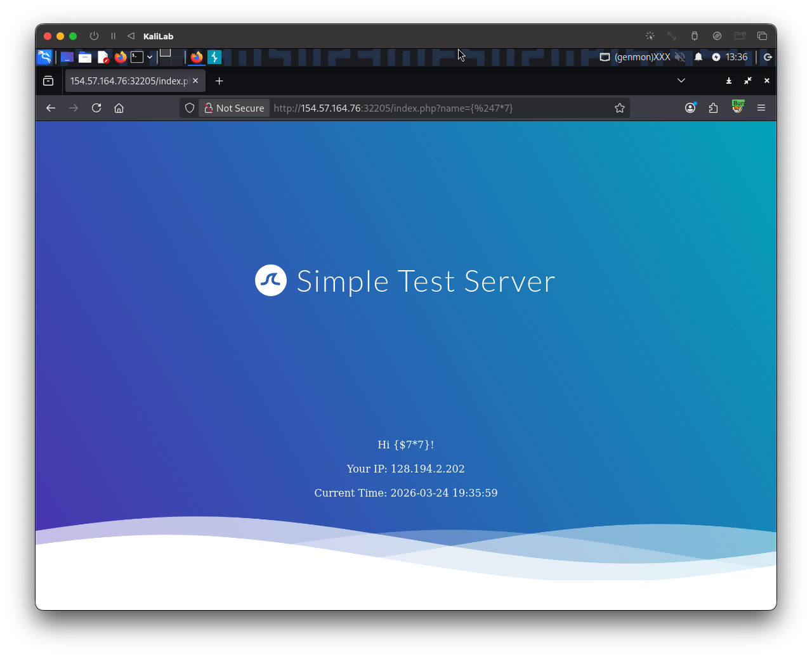Reload the current page
Screen dimensions: 812x657
tap(96, 108)
